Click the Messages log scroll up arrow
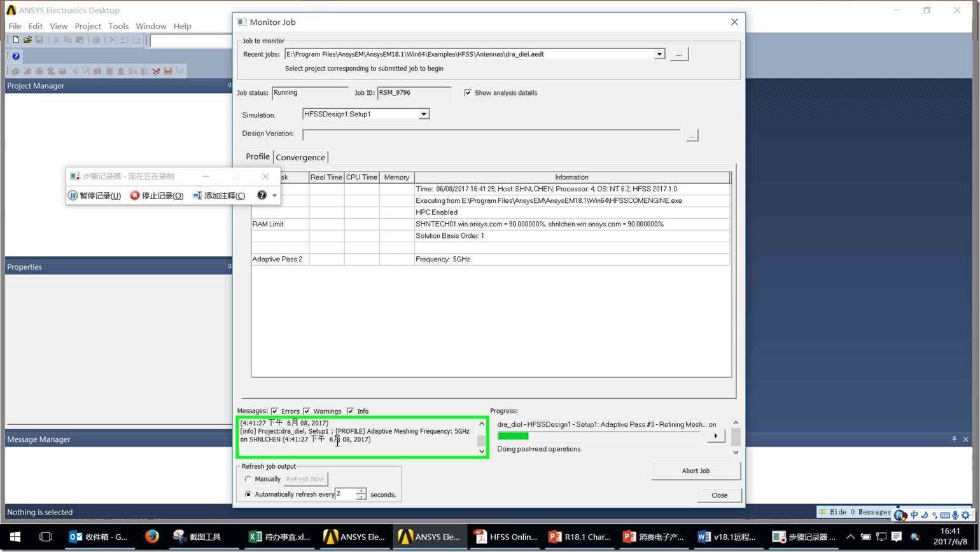The width and height of the screenshot is (980, 552). tap(482, 424)
